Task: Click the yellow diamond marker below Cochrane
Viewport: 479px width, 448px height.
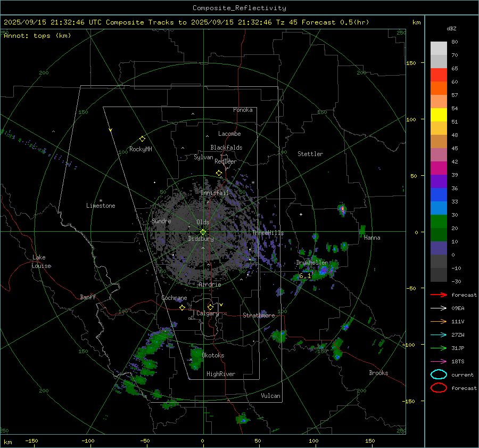Action: [x=183, y=307]
